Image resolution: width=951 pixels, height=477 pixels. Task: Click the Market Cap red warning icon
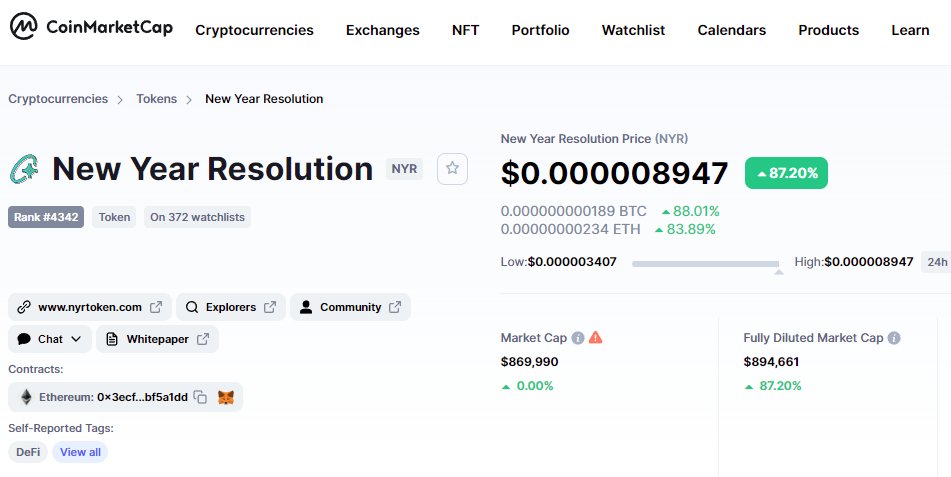pyautogui.click(x=596, y=337)
